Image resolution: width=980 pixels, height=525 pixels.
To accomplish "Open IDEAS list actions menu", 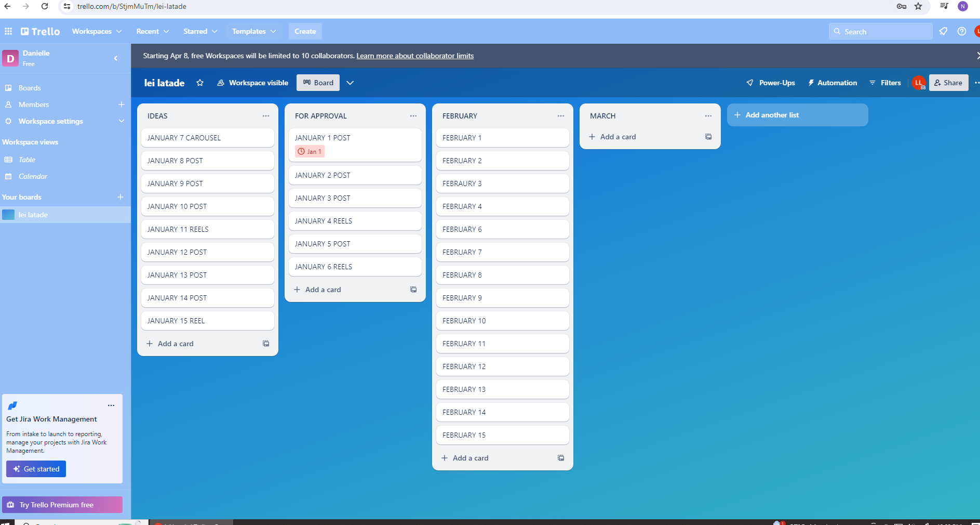I will 266,116.
